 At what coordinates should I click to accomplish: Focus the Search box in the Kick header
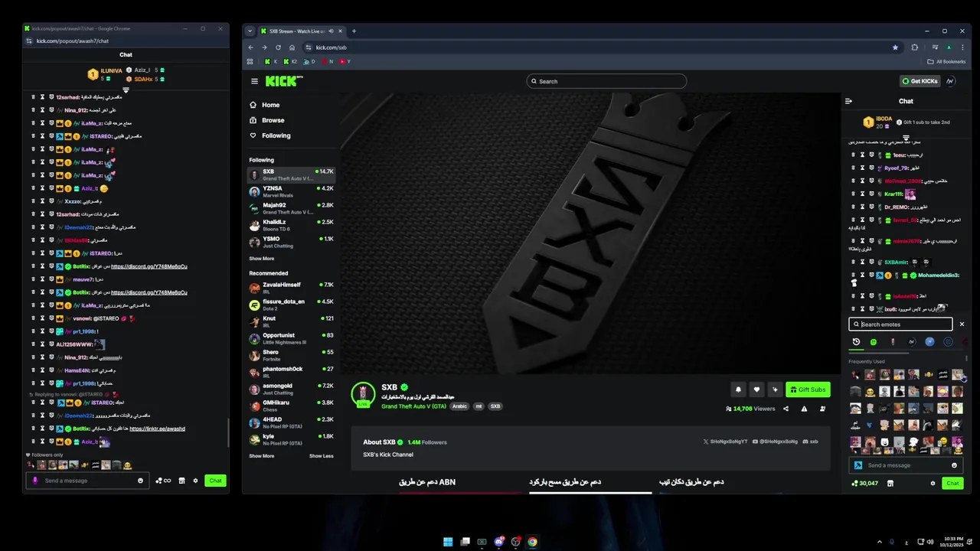click(606, 81)
